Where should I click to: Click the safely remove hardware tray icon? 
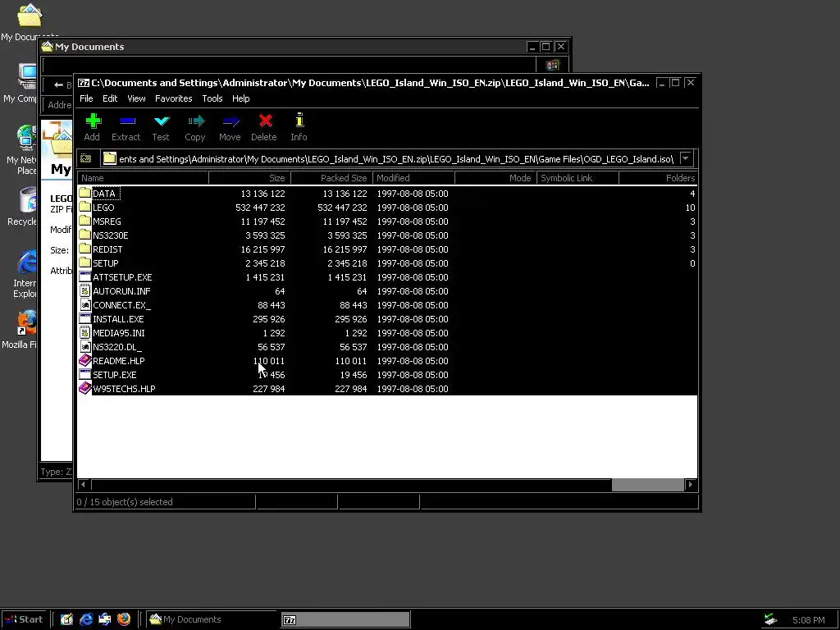pyautogui.click(x=770, y=619)
